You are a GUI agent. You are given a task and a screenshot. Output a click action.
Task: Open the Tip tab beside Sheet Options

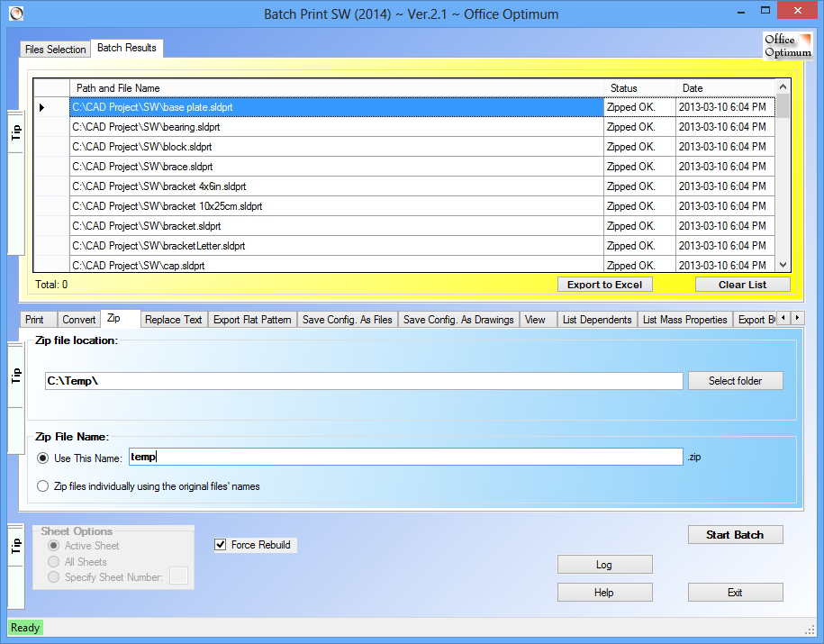point(16,546)
